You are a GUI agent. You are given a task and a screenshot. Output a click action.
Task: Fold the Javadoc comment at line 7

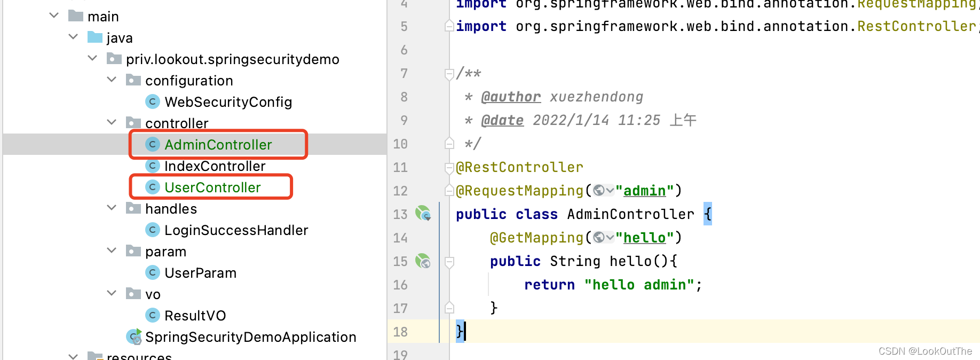tap(449, 74)
